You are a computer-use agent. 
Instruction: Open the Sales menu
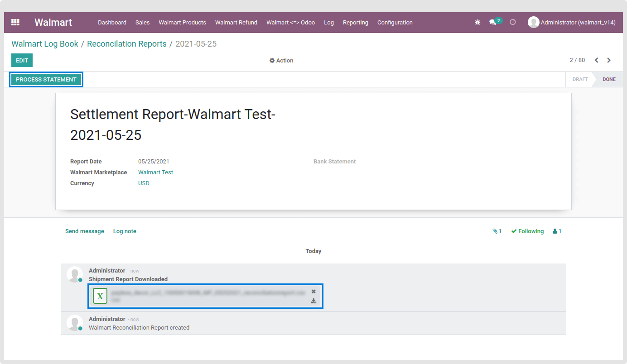(x=142, y=22)
